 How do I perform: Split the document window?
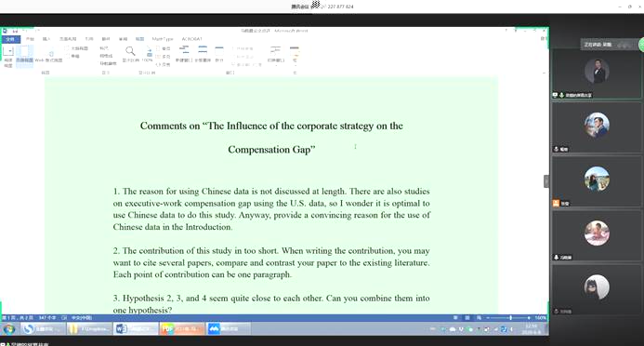click(219, 54)
